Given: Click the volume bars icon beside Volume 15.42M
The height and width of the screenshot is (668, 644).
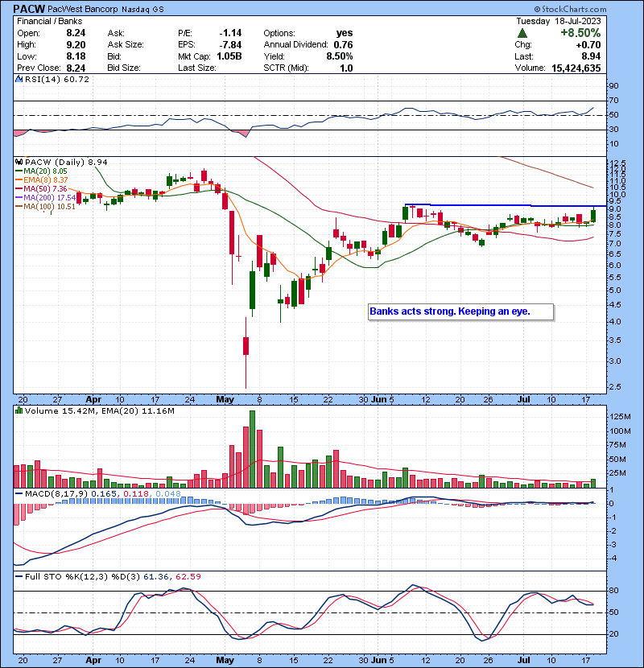Looking at the screenshot, I should pyautogui.click(x=19, y=410).
